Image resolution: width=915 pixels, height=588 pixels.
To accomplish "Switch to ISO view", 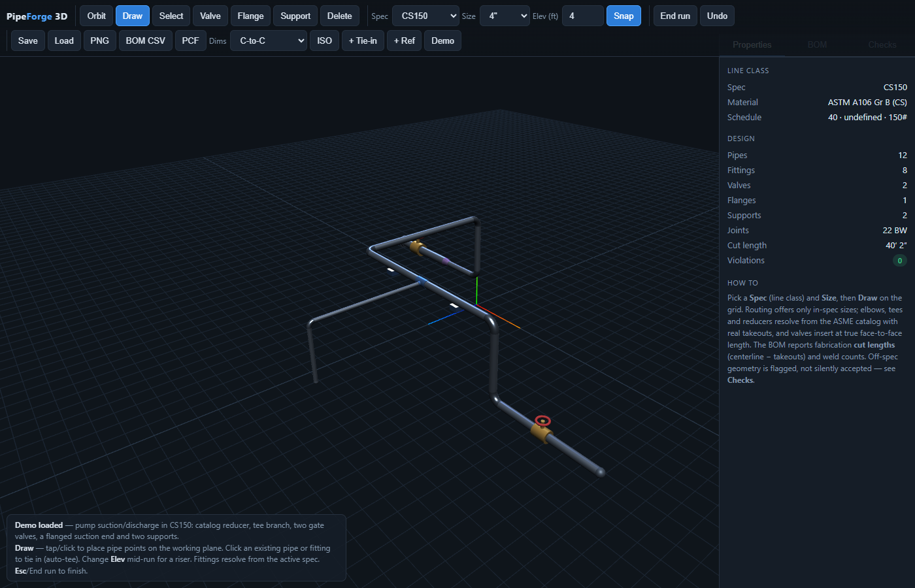I will [324, 41].
